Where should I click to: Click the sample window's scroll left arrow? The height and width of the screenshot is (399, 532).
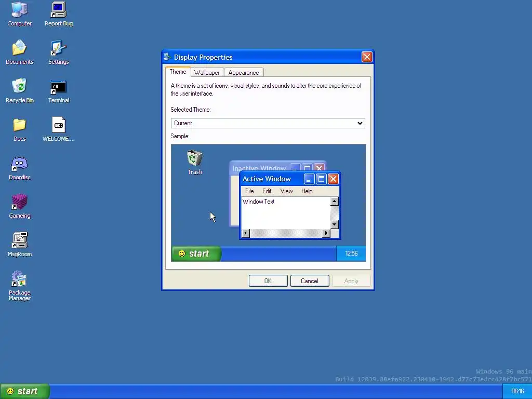[246, 233]
